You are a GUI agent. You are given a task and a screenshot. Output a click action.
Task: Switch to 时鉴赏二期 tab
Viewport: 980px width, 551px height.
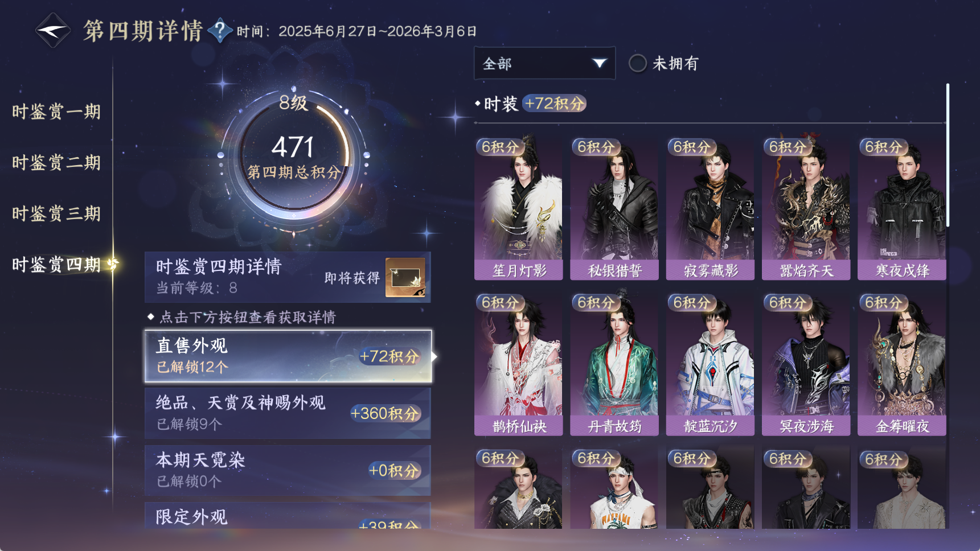point(56,163)
